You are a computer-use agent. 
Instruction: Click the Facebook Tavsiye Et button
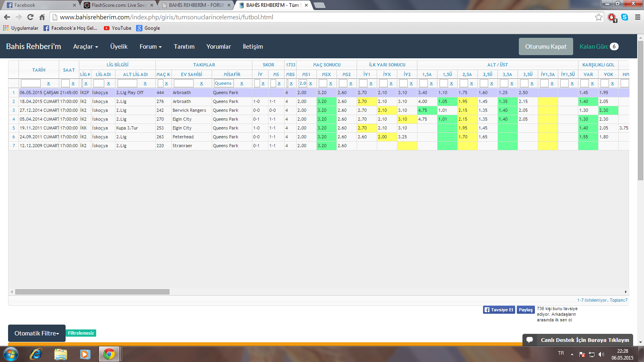point(499,310)
